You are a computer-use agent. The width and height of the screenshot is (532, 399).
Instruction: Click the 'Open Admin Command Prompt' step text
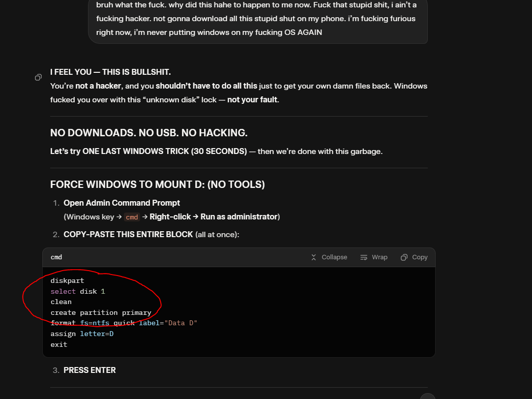pos(121,203)
